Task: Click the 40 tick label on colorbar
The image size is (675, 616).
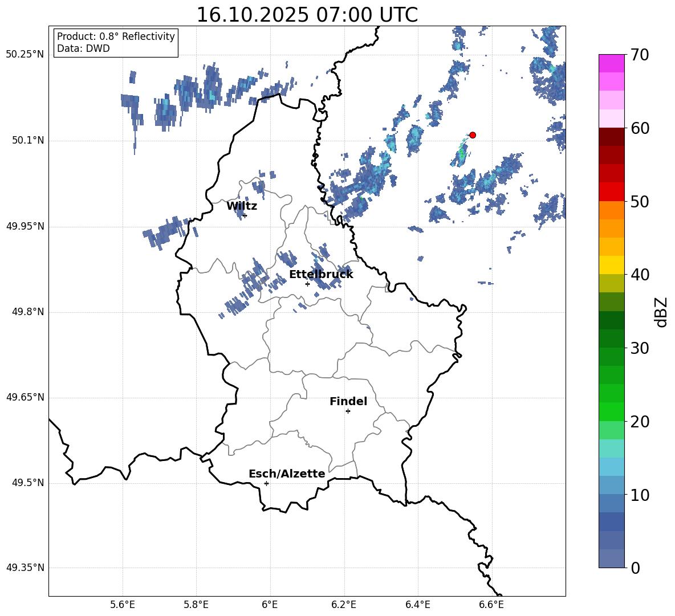Action: tap(640, 275)
